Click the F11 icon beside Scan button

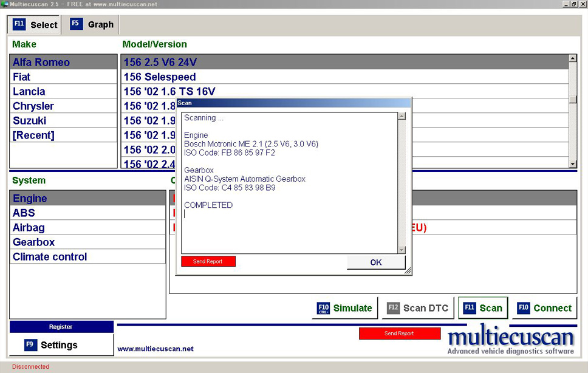click(x=470, y=308)
